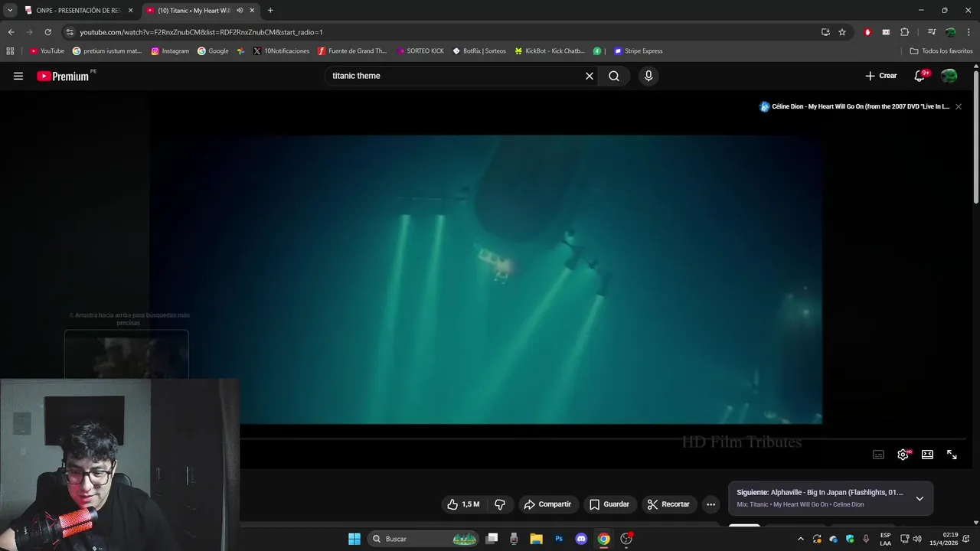This screenshot has width=980, height=551.
Task: Open a new browser tab
Action: coord(270,11)
